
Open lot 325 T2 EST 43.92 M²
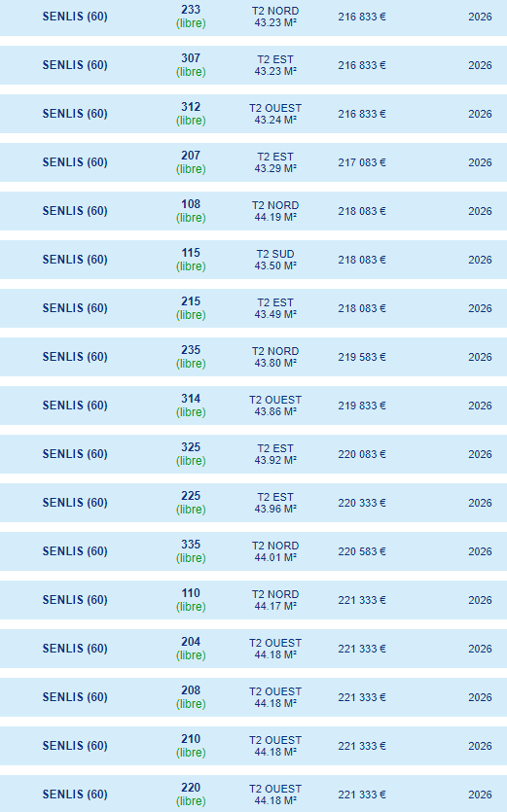(x=253, y=454)
